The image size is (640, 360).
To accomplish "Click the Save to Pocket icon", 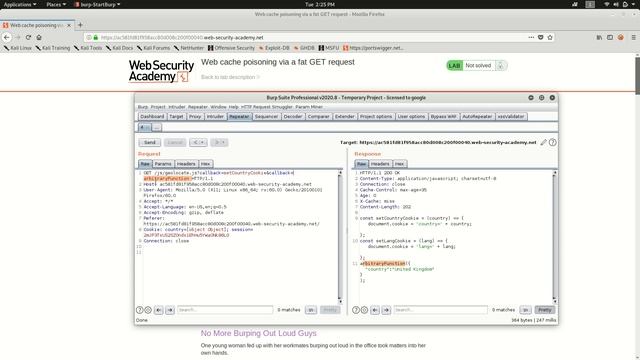I will coord(540,37).
